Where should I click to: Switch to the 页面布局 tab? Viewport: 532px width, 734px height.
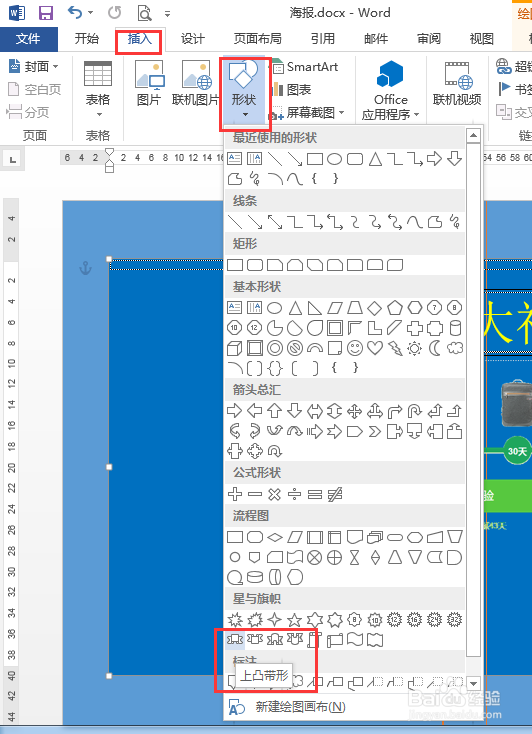tap(258, 39)
